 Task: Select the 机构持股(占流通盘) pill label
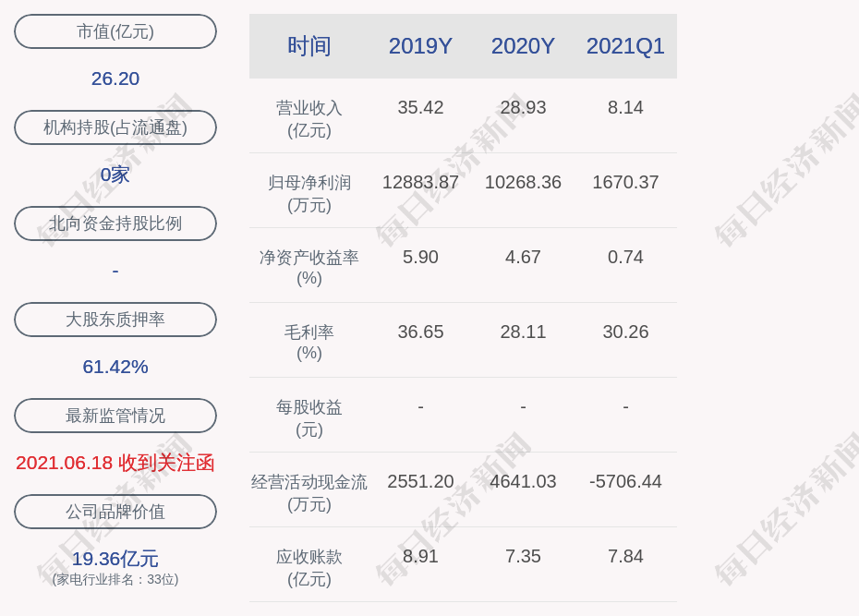pyautogui.click(x=115, y=127)
